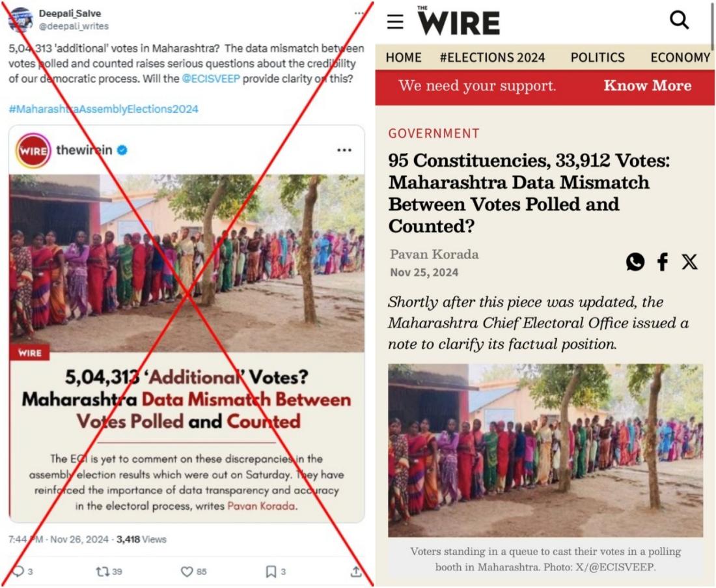
Task: Click the tweet share upload icon
Action: click(x=355, y=571)
